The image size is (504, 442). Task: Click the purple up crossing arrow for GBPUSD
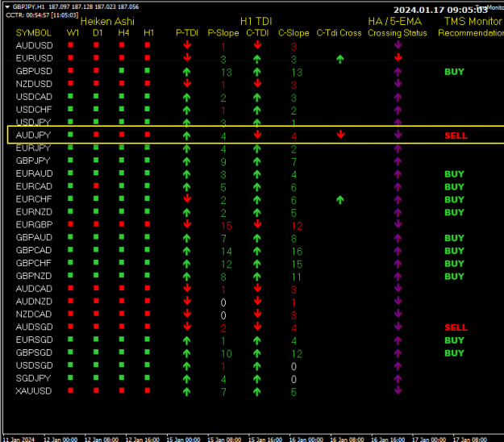point(398,72)
